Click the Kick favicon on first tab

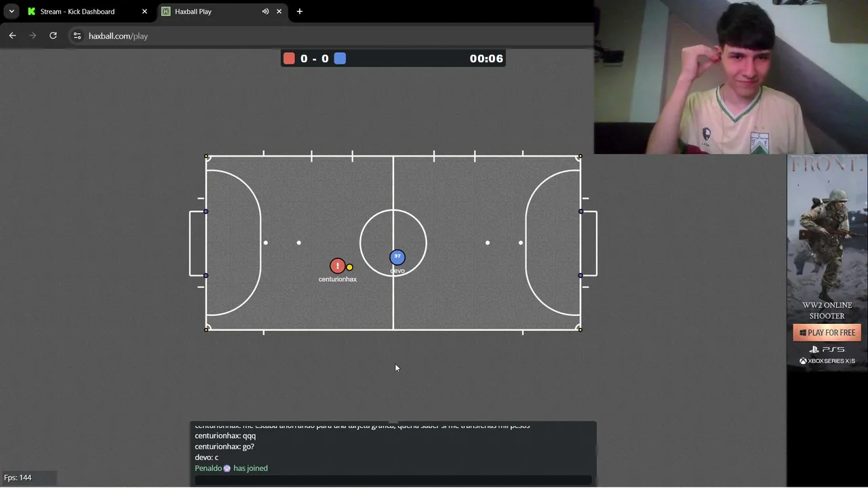[x=31, y=12]
